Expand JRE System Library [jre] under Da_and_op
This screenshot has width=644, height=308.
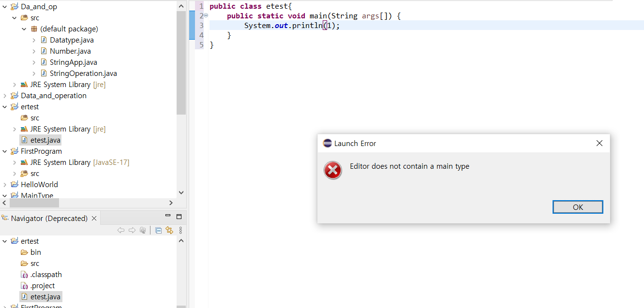pos(15,85)
